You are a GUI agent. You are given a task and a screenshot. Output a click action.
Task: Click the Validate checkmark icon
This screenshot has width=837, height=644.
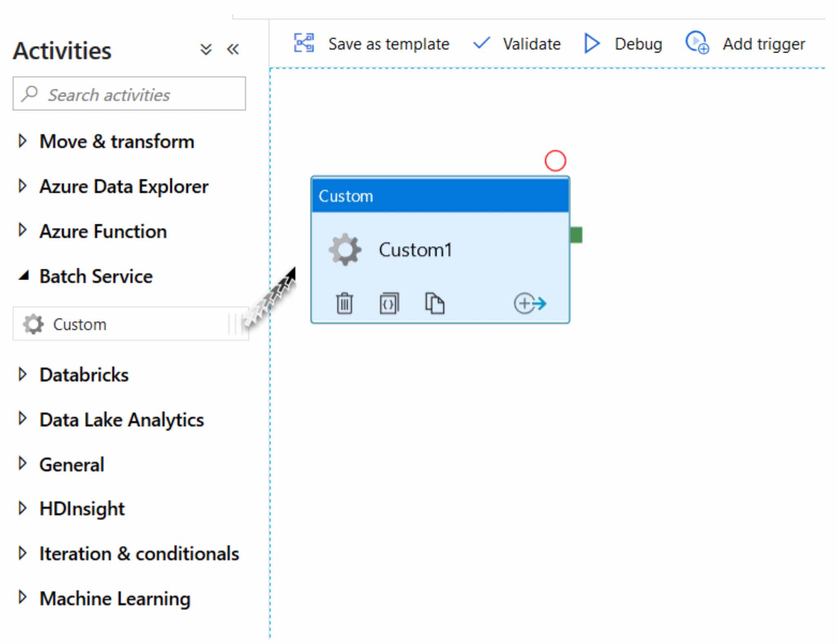pyautogui.click(x=482, y=43)
